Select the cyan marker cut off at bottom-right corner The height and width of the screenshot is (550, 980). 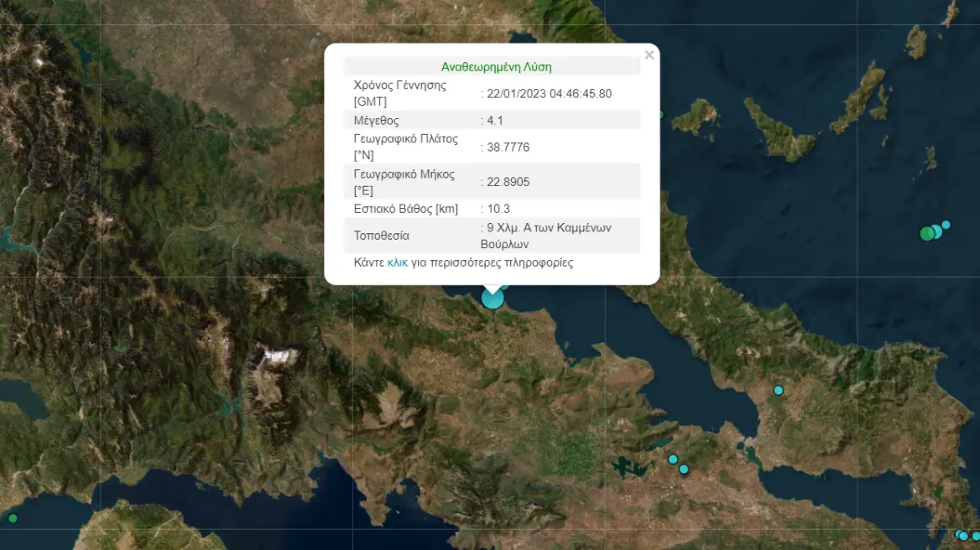click(x=976, y=537)
